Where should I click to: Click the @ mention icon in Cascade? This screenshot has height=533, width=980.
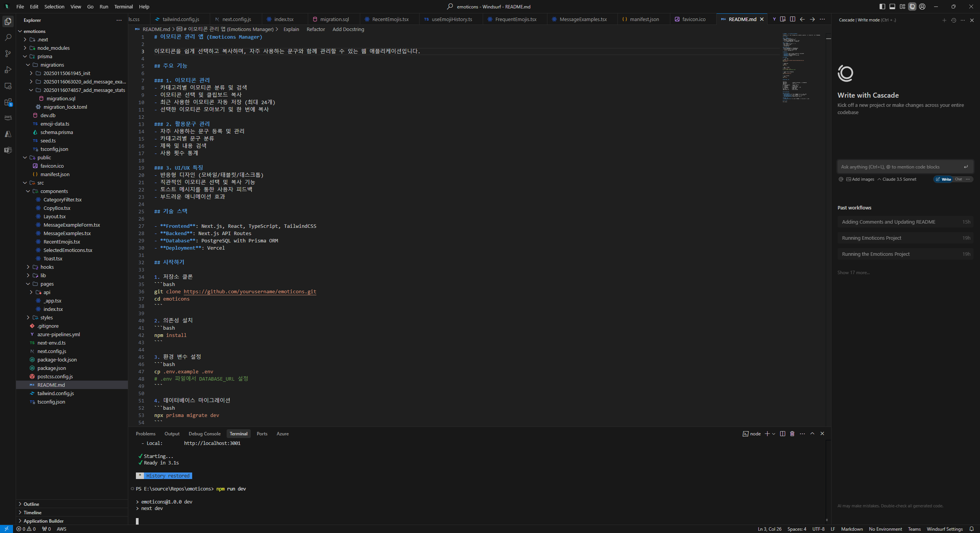tap(841, 179)
